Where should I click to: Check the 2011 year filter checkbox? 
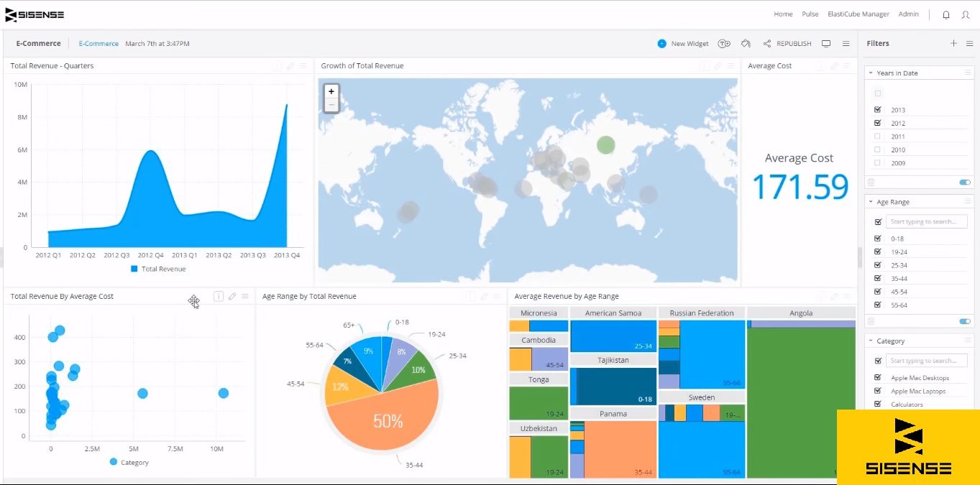coord(877,136)
